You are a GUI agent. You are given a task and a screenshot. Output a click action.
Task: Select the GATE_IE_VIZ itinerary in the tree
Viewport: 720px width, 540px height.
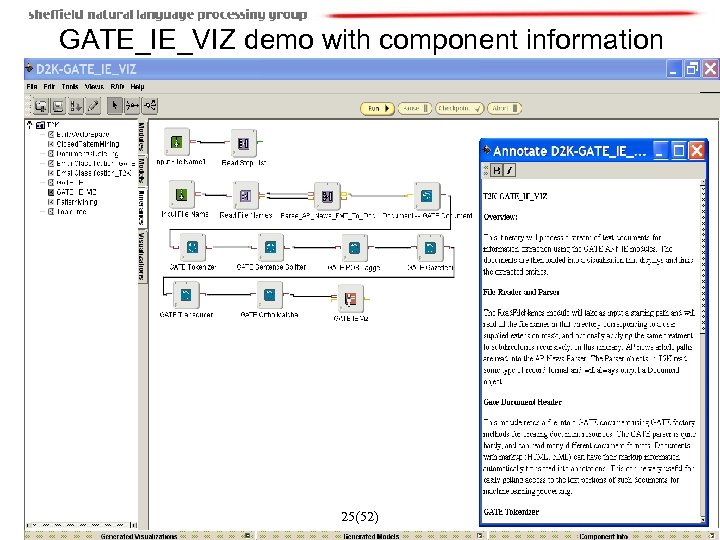pos(76,192)
